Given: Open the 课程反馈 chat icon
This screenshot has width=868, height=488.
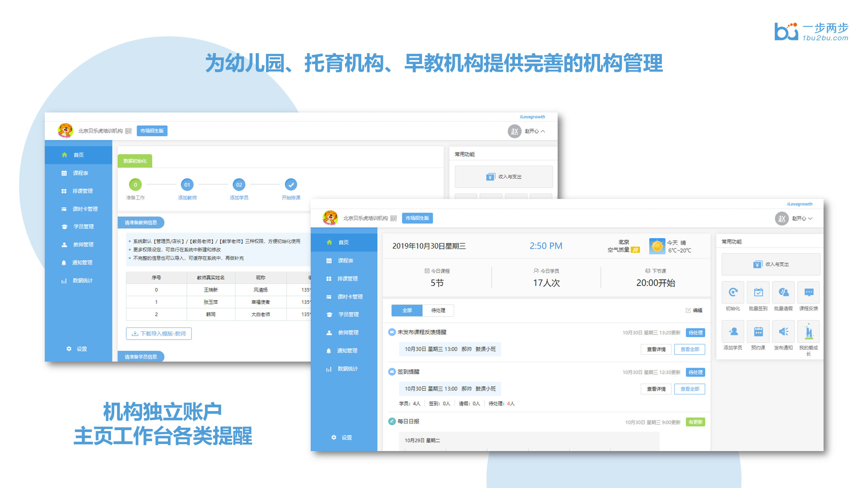Looking at the screenshot, I should coord(809,292).
